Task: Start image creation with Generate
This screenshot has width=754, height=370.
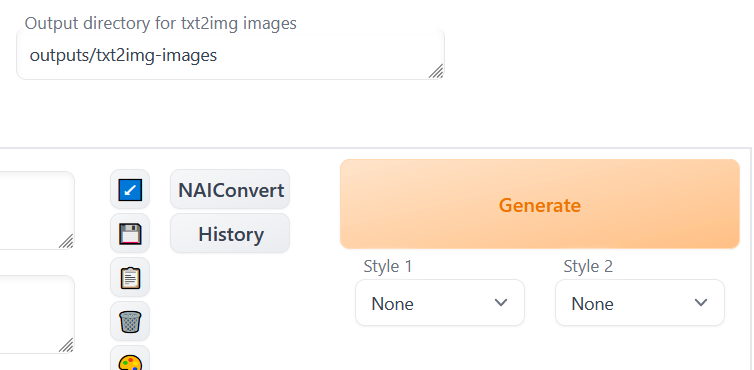Action: [x=540, y=204]
